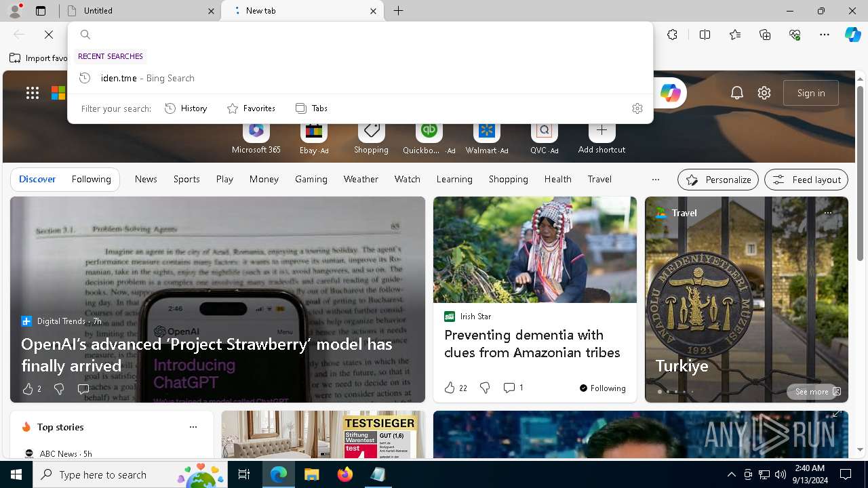This screenshot has width=868, height=488.
Task: Open Preventing dementia article headline
Action: coord(532,344)
